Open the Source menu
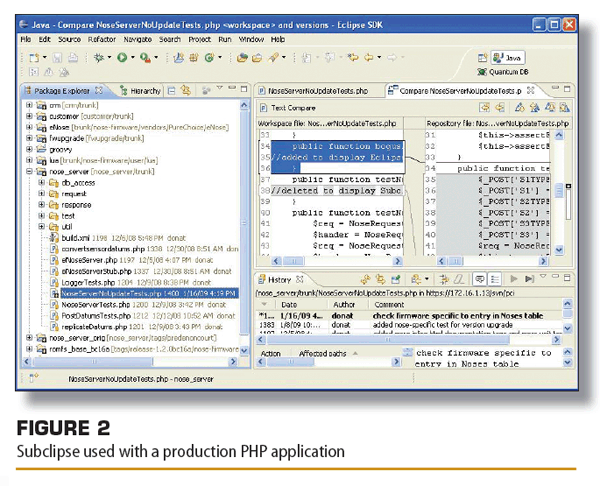Screen dimensions: 600x486 click(69, 39)
